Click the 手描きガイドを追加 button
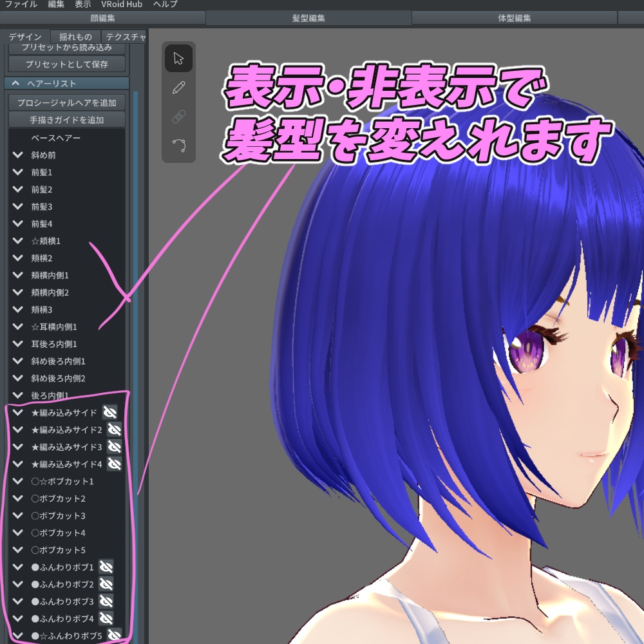 [66, 120]
